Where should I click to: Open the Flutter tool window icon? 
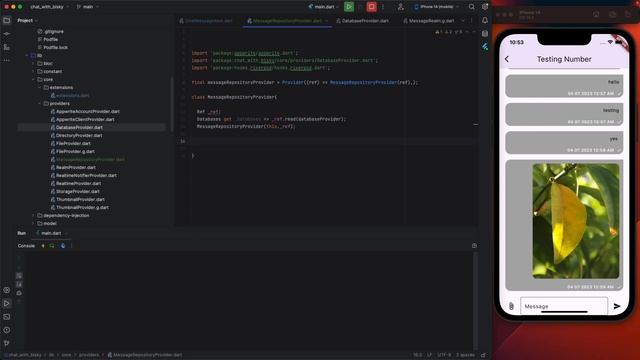click(x=485, y=47)
